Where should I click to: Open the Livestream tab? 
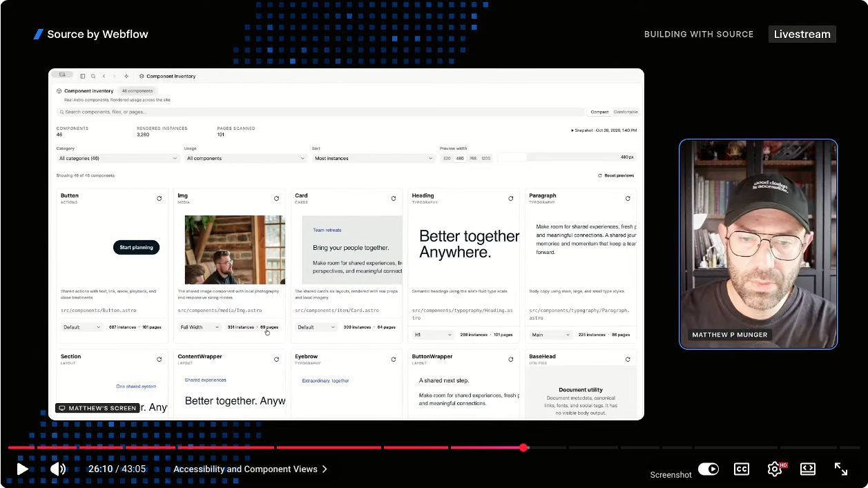point(802,34)
